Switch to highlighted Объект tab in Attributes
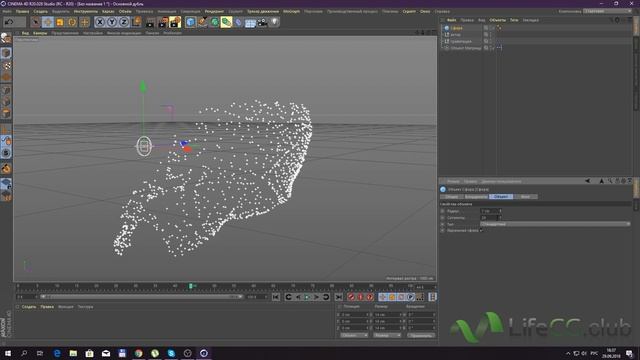Viewport: 640px width, 360px height. [x=501, y=197]
